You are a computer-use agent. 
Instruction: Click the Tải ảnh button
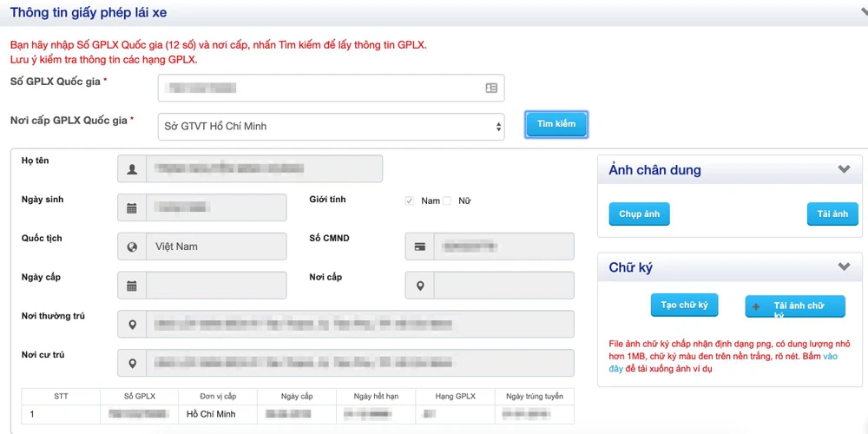832,214
